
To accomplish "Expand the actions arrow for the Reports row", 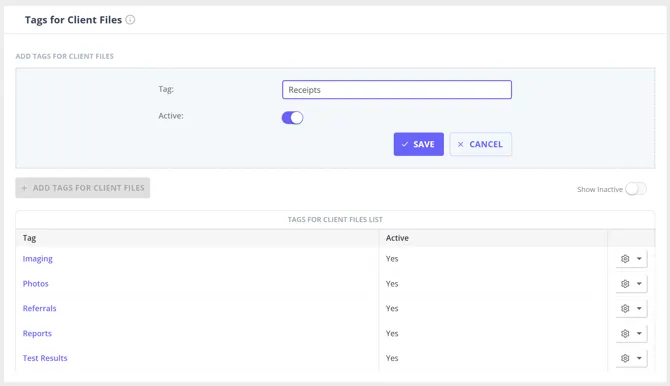I will tap(639, 333).
